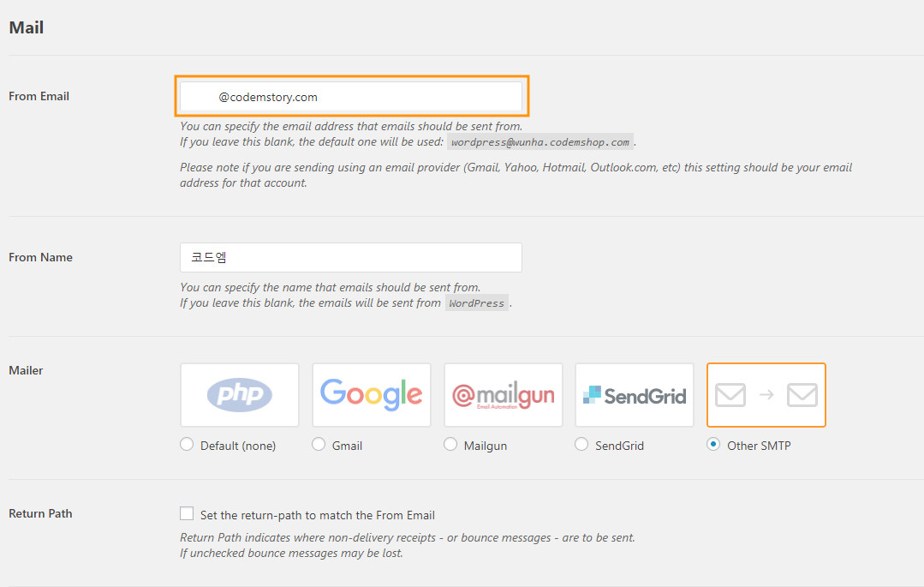Focus the From Email address field

(351, 97)
